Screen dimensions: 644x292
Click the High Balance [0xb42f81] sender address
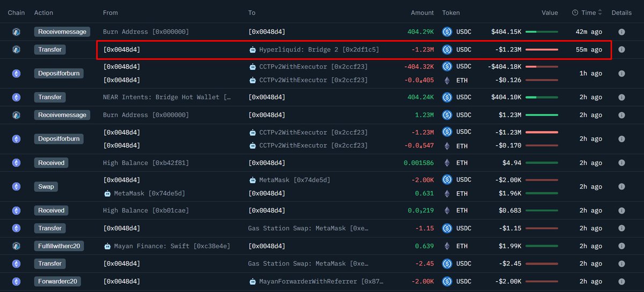(145, 163)
